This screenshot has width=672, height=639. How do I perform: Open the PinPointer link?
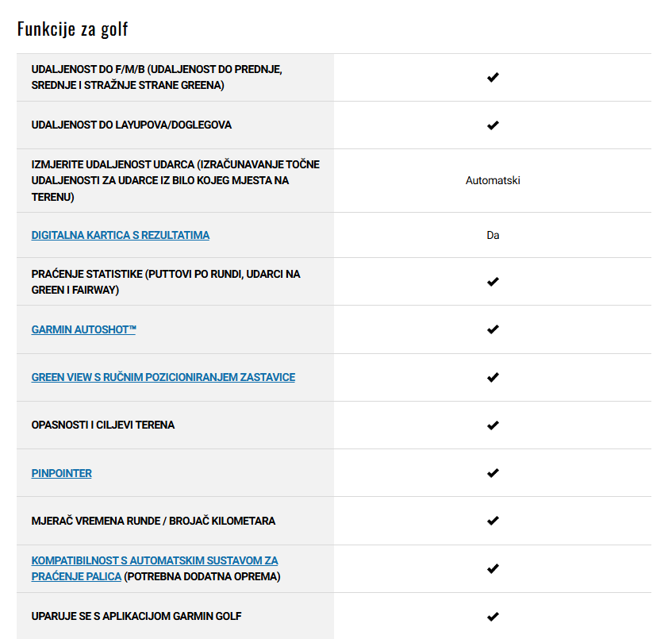61,473
